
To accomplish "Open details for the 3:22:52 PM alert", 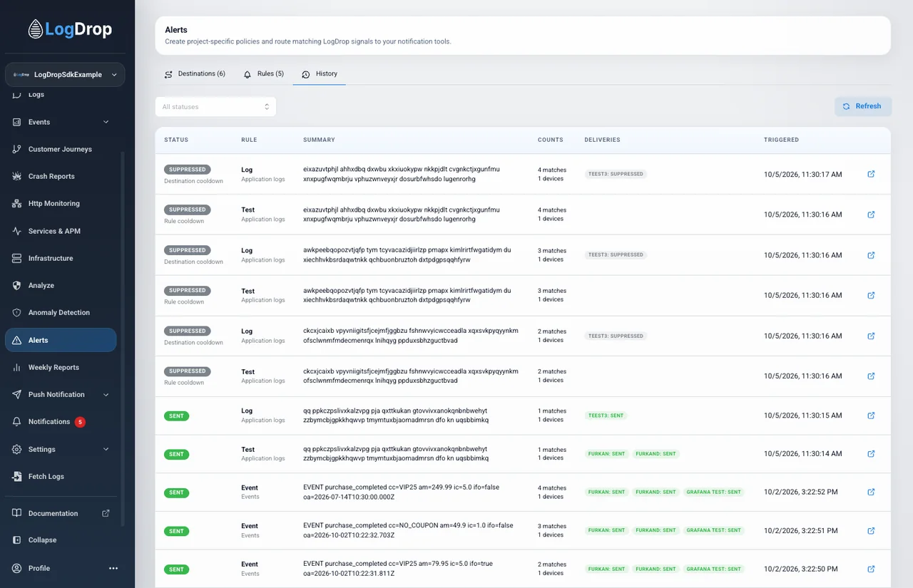I will coord(871,492).
